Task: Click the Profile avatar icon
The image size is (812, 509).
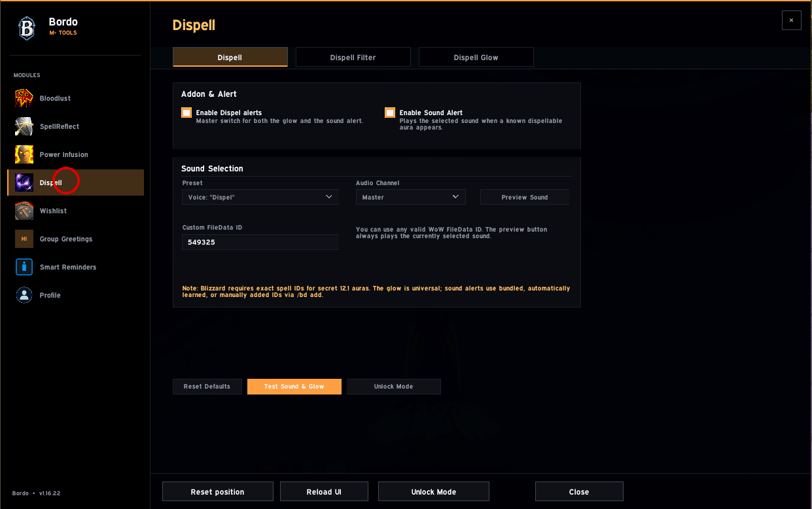Action: 24,295
